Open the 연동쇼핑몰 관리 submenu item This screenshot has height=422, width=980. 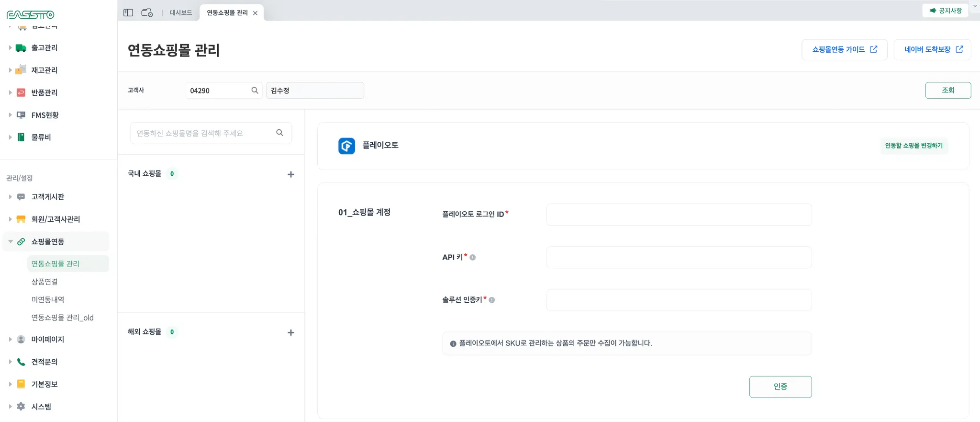(68, 263)
